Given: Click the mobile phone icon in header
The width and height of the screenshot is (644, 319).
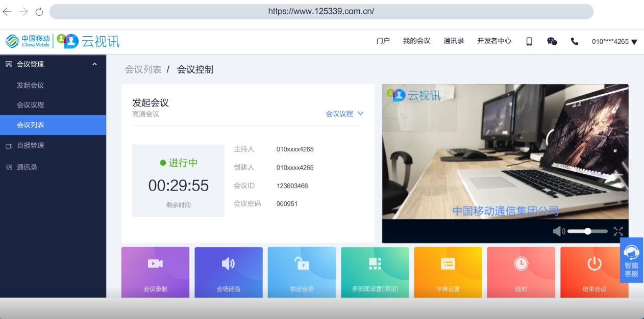Looking at the screenshot, I should (529, 41).
